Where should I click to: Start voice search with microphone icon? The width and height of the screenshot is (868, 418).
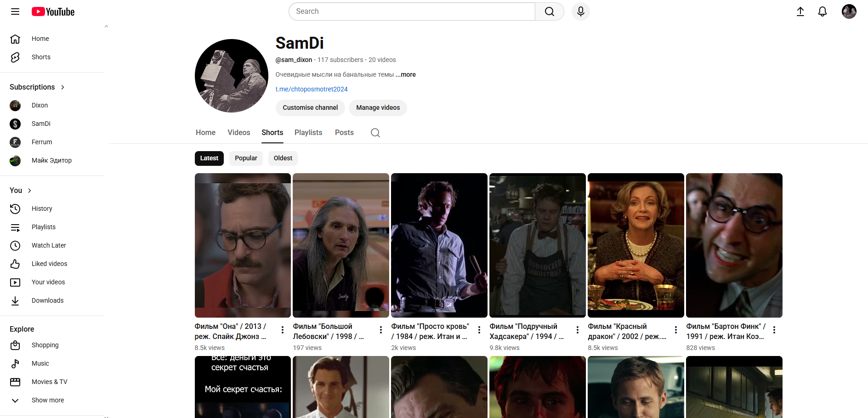(581, 11)
